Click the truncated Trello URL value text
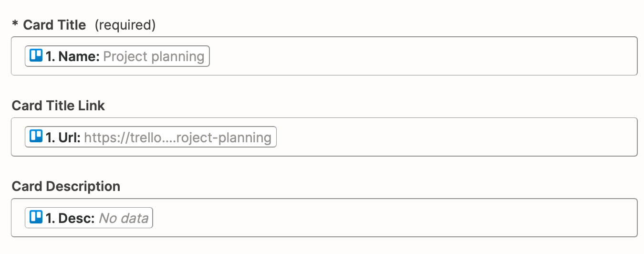The width and height of the screenshot is (644, 254). pyautogui.click(x=177, y=138)
